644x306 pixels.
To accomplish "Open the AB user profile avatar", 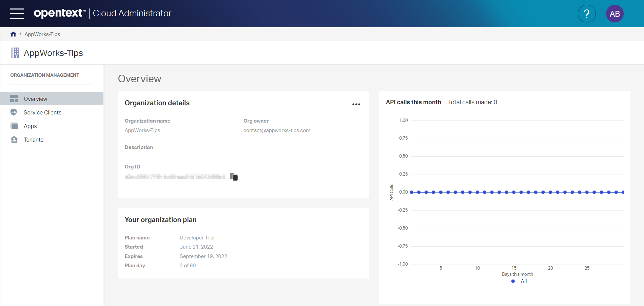I will coord(614,14).
